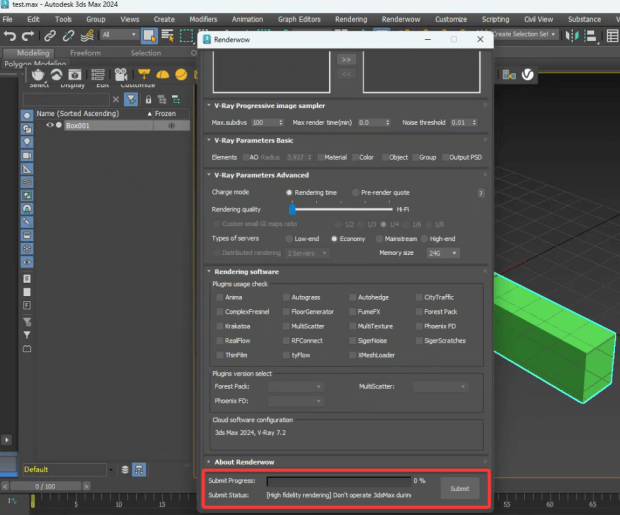Image resolution: width=620 pixels, height=515 pixels.
Task: Open the Modifiers menu
Action: [x=203, y=19]
